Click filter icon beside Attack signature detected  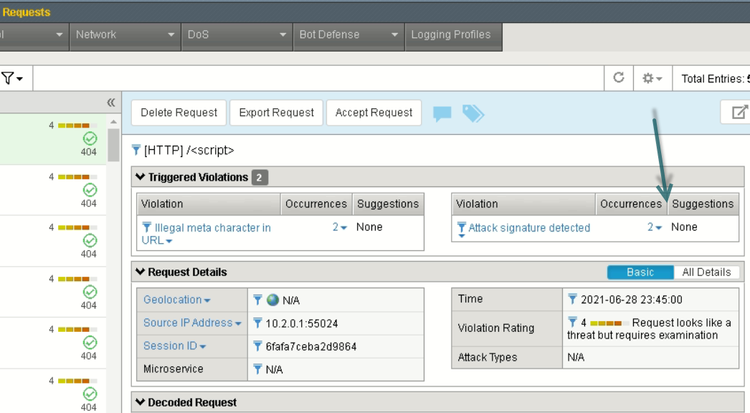(461, 228)
